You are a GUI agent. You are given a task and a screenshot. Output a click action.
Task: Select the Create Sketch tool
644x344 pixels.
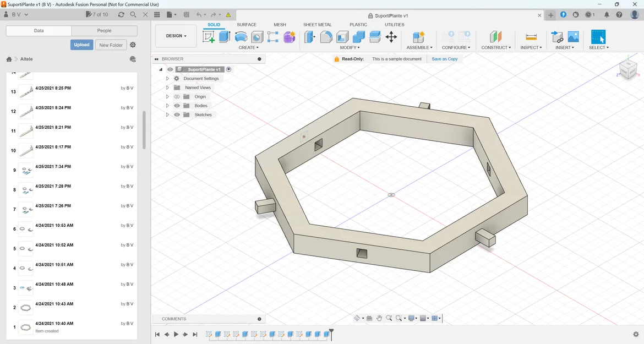tap(209, 37)
